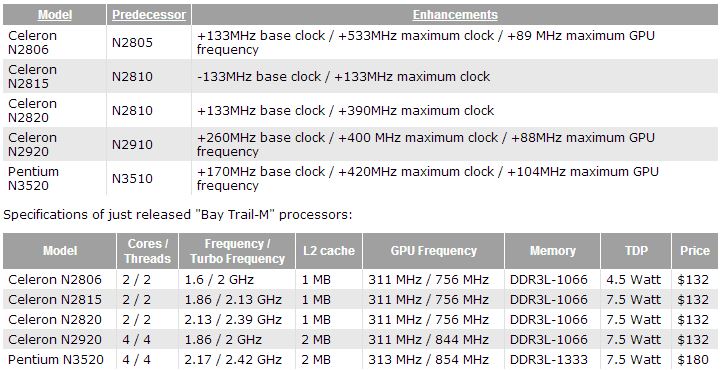Select Pentium N3520 in the enhancements table
This screenshot has width=721, height=370.
pos(34,178)
